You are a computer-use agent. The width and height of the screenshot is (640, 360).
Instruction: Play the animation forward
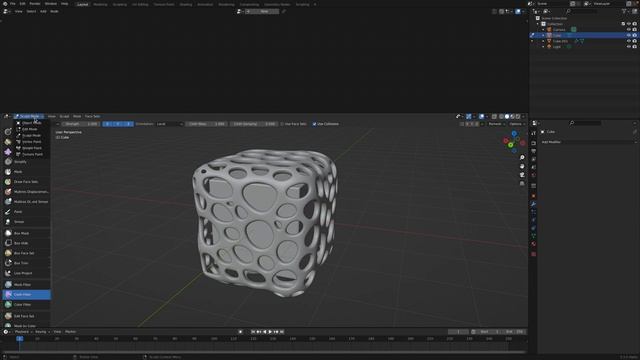(x=270, y=332)
